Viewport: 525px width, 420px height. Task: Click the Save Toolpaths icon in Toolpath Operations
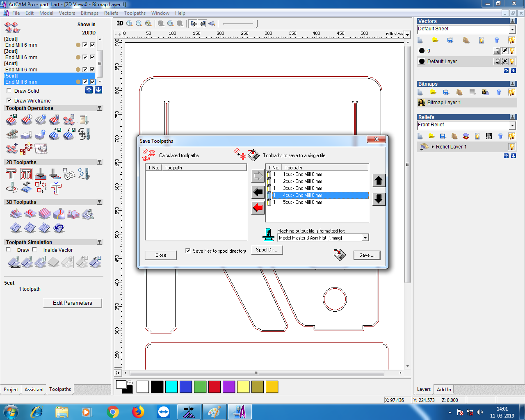(x=11, y=120)
